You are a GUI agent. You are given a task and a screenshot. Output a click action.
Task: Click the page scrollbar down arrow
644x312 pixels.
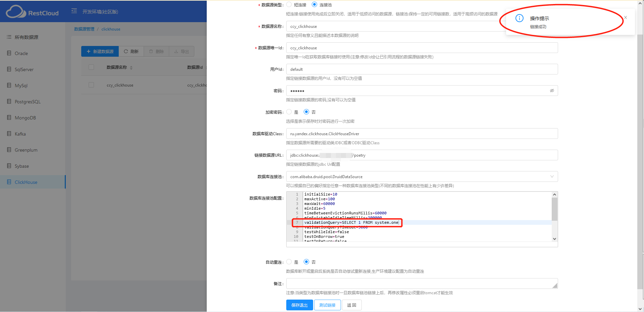click(x=640, y=309)
